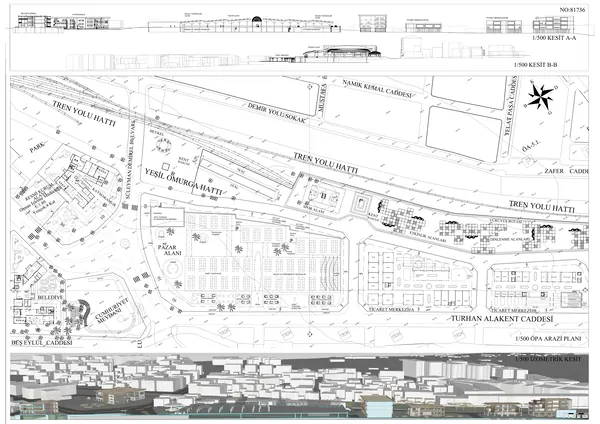
Task: Click the light blue building in the isometric section
Action: pos(377,406)
